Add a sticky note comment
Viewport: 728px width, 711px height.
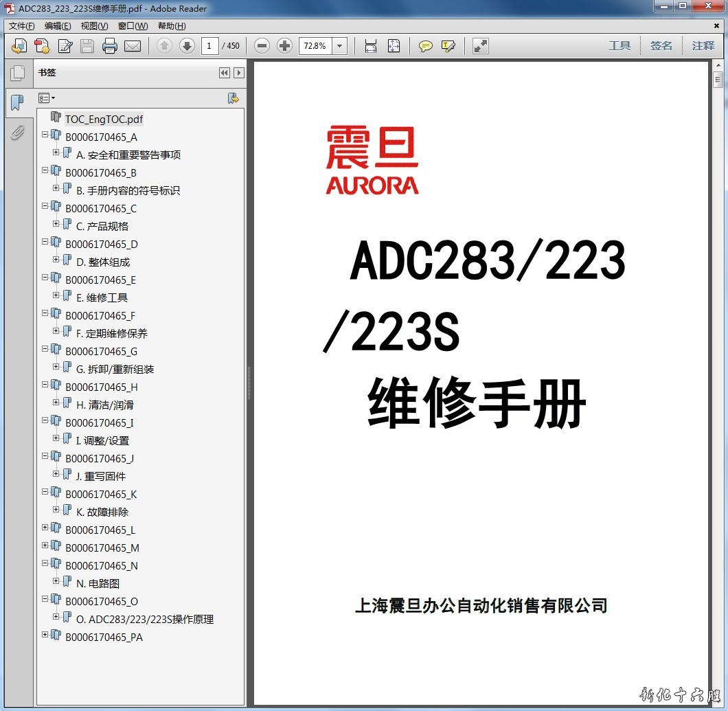point(426,46)
